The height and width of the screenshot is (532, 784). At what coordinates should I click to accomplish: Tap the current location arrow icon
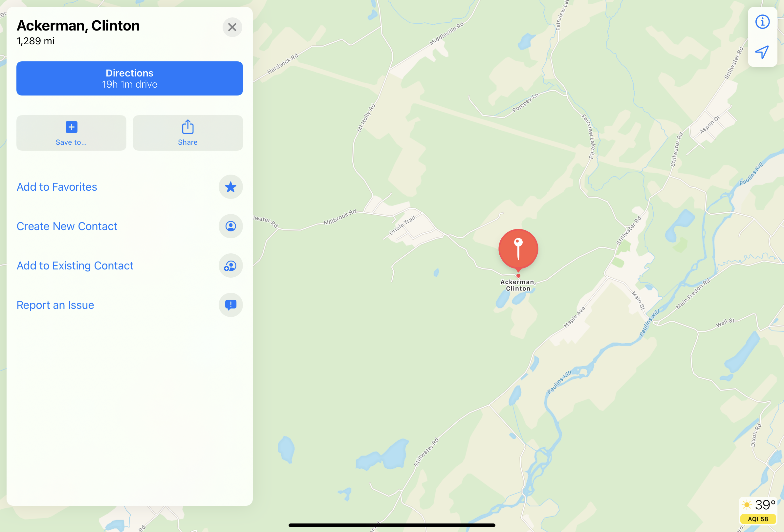(762, 52)
